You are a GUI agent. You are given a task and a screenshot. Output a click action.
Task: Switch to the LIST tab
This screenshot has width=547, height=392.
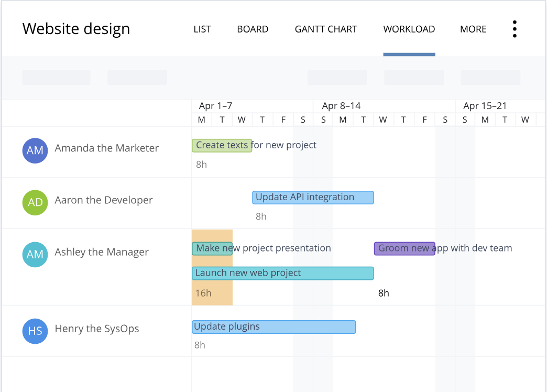click(202, 29)
